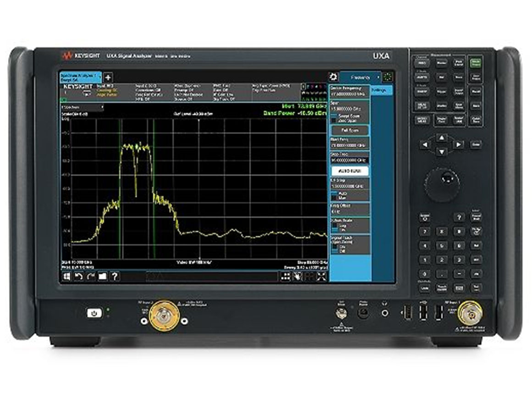Open the gear settings icon on screen
The width and height of the screenshot is (532, 399).
tap(333, 77)
